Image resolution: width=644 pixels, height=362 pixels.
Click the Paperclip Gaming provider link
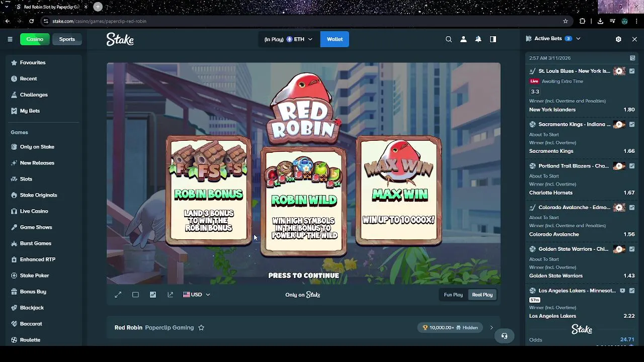169,327
